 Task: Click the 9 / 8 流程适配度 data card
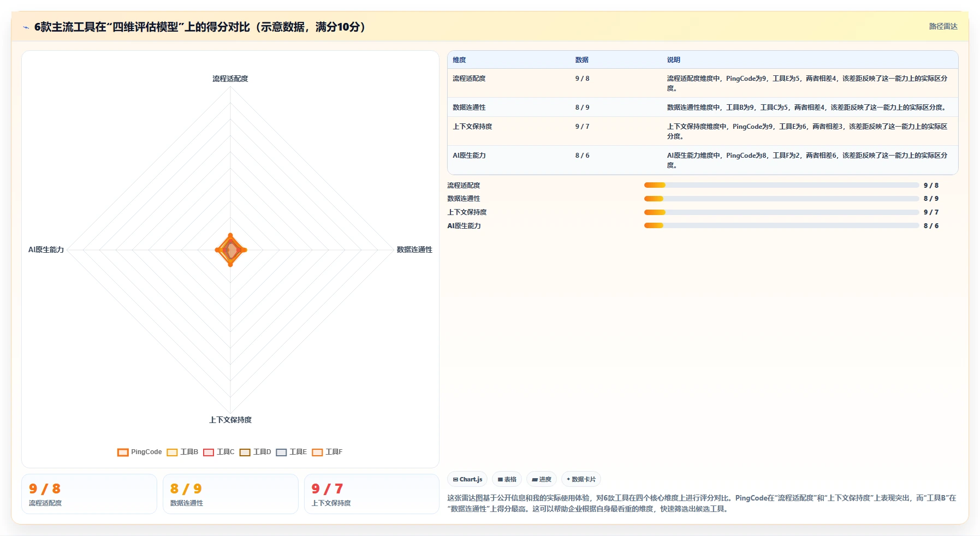[x=89, y=494]
